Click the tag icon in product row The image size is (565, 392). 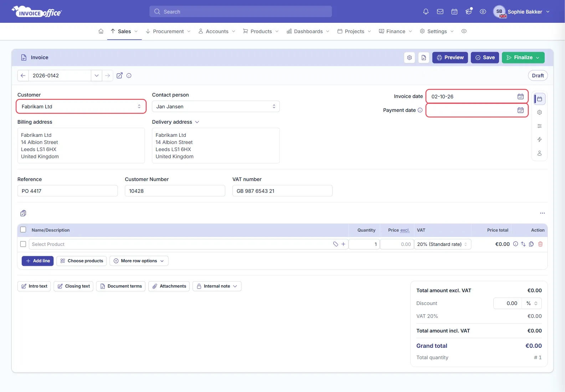(x=335, y=244)
